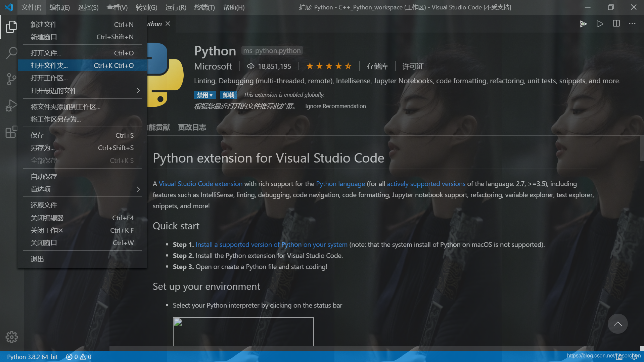Screen dimensions: 644x362
Task: Click the star rating of the Python extension
Action: pyautogui.click(x=329, y=66)
